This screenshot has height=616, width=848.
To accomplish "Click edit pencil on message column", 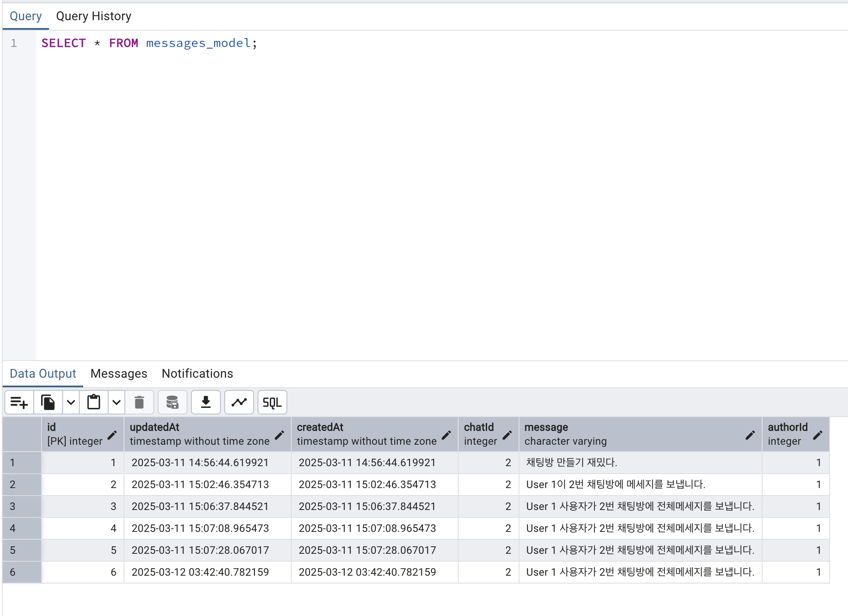I will click(x=750, y=435).
